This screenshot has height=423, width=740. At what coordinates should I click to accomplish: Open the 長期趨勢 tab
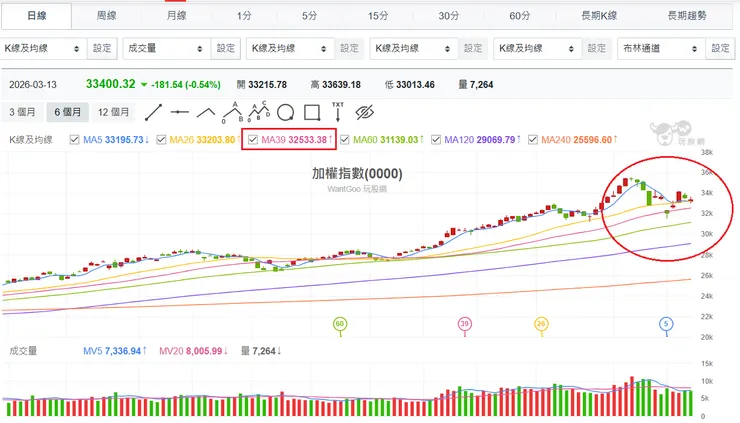[x=687, y=16]
